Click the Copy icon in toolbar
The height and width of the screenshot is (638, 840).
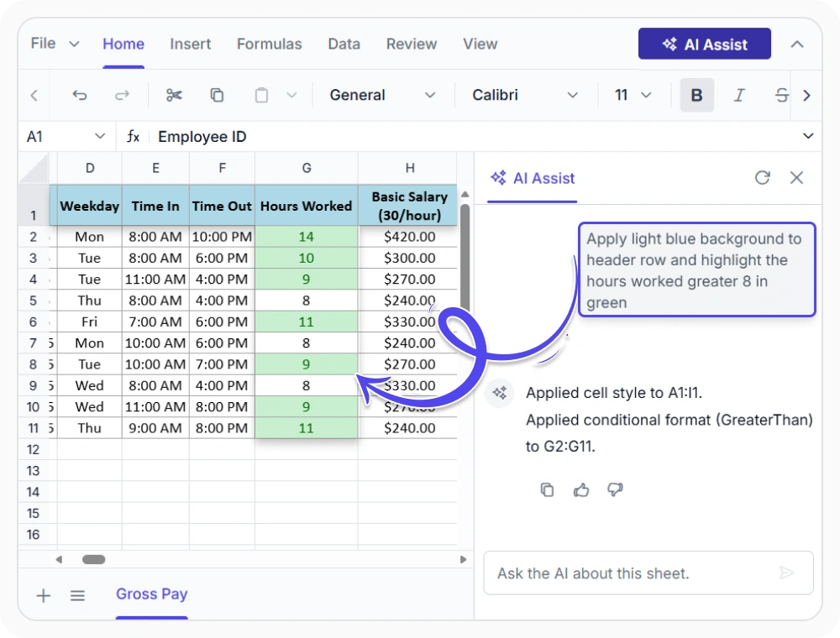pos(217,95)
